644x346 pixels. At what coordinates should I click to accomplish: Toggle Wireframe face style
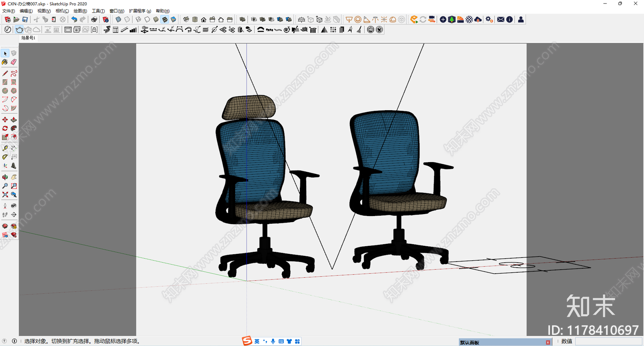coord(138,19)
